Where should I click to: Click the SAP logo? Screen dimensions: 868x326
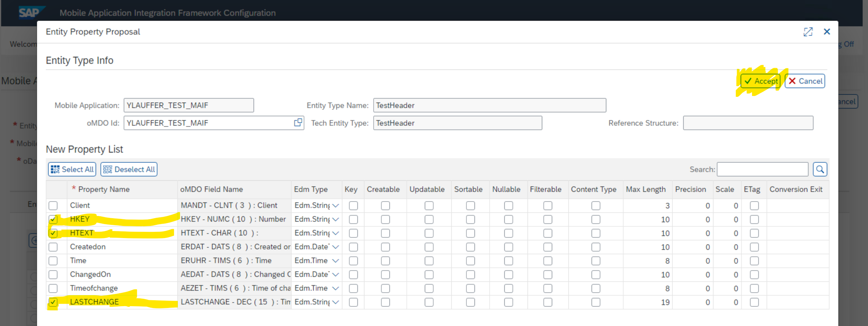point(29,13)
